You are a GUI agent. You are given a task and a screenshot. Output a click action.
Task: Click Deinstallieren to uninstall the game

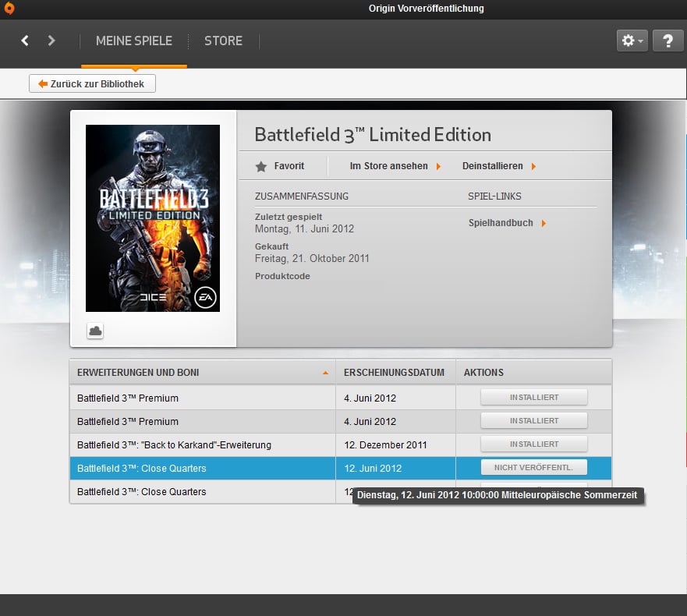pos(498,166)
